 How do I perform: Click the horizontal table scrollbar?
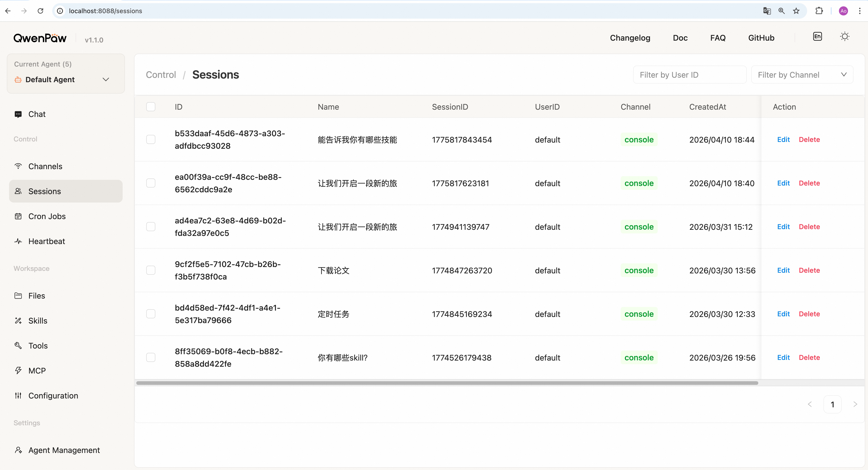(447, 383)
